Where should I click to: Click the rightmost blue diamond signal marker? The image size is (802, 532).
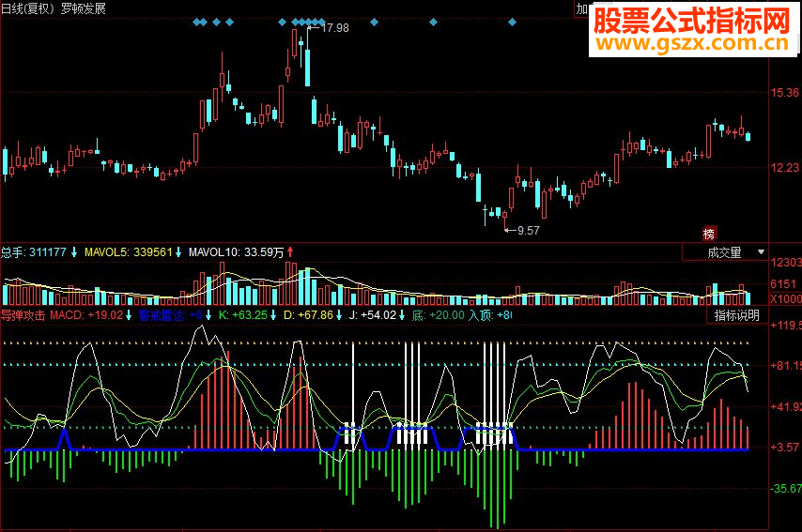pos(512,22)
